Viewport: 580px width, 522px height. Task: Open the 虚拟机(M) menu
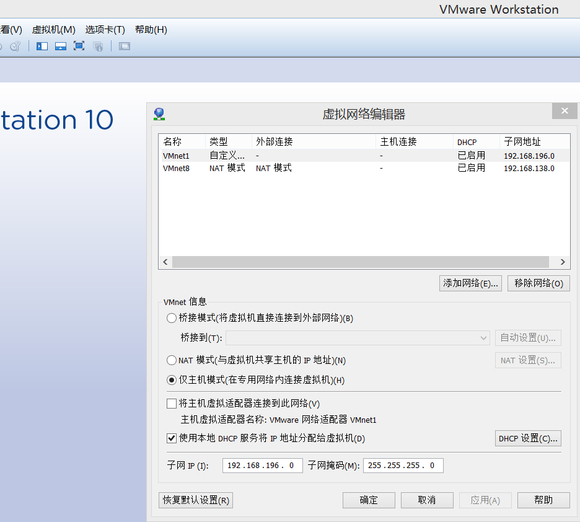point(54,30)
